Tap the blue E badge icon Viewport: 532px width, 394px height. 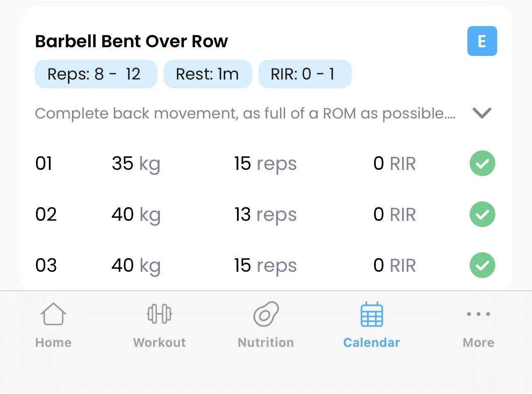pyautogui.click(x=482, y=41)
